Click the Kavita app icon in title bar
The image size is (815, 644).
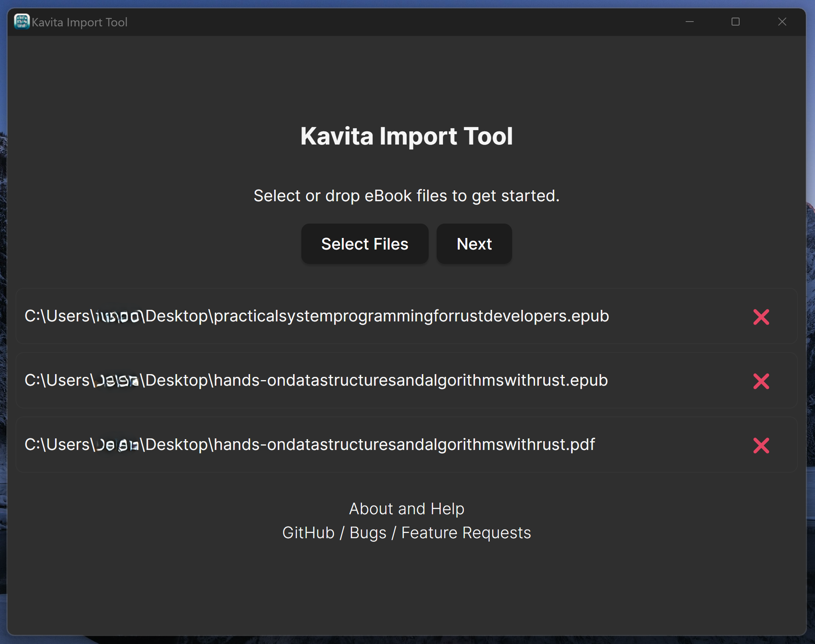click(x=22, y=22)
